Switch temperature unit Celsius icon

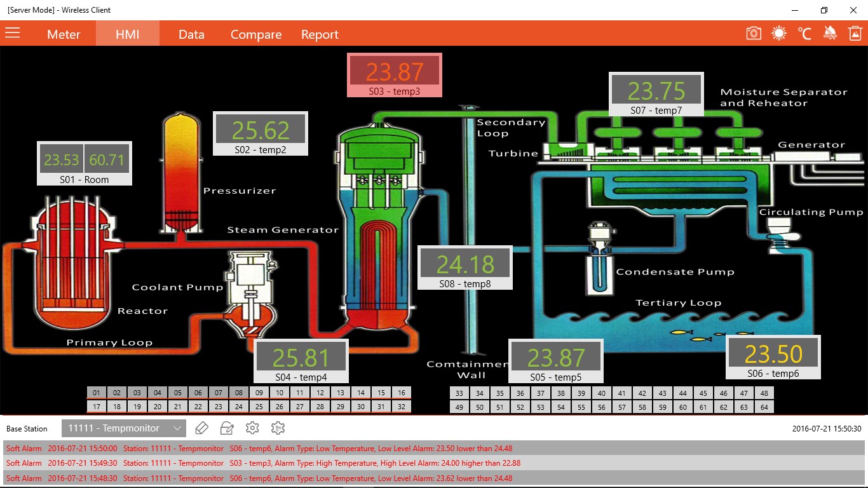click(x=804, y=34)
